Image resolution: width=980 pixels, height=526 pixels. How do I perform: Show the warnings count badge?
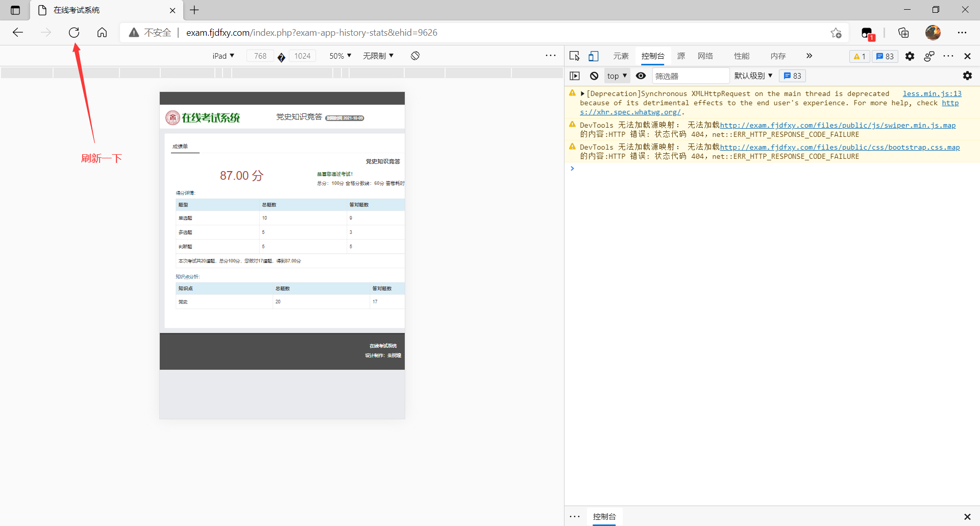click(x=860, y=56)
